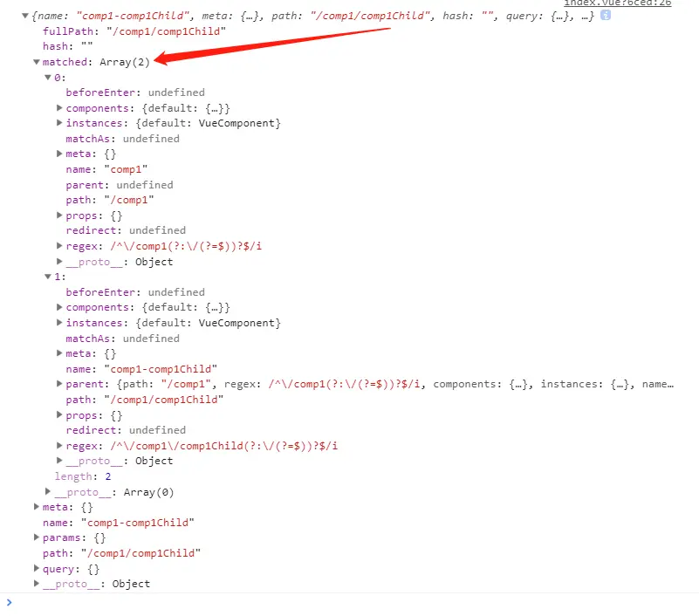Click top-level name: "comp1-comp1Child" line

[119, 523]
